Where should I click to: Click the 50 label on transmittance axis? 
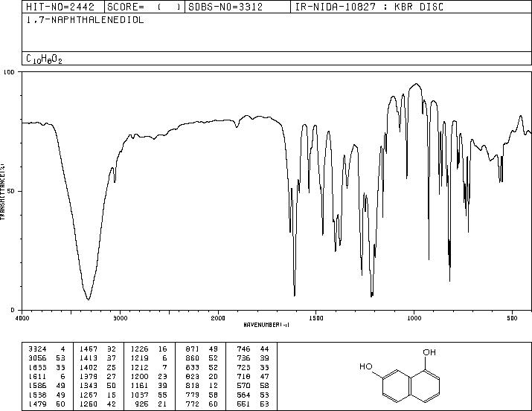click(12, 191)
